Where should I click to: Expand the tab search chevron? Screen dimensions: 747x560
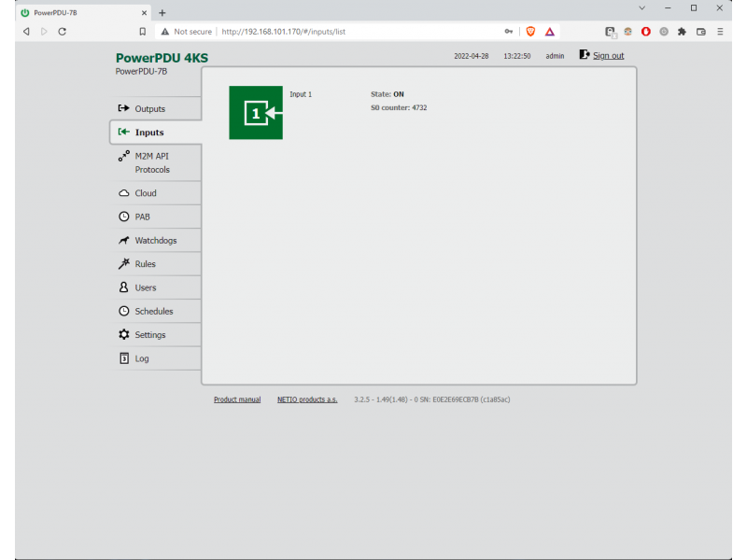pyautogui.click(x=641, y=8)
